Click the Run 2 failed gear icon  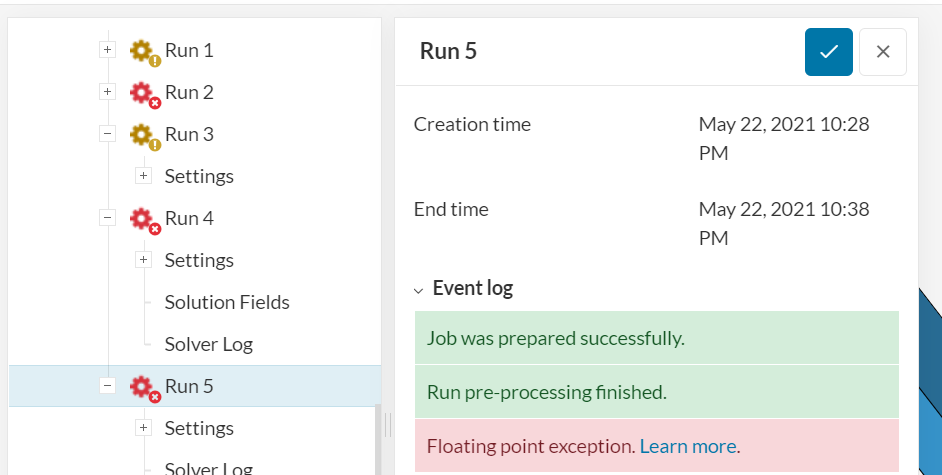(143, 93)
